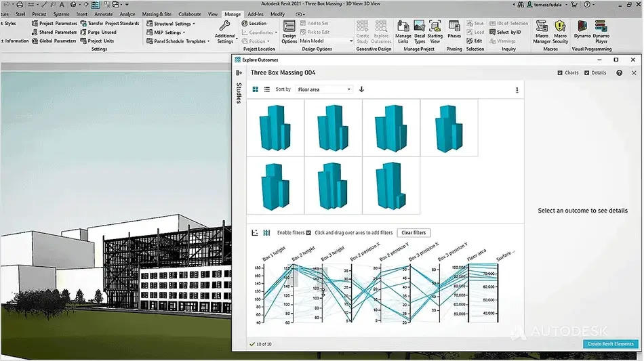Viewport: 644px width, 361px height.
Task: Click Select by ID
Action: [x=505, y=32]
